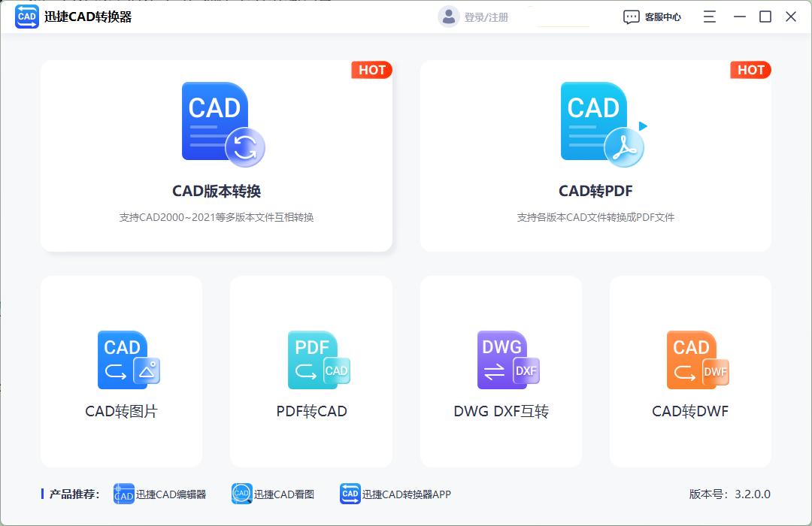Click the 迅捷CAD看图 product icon
812x526 pixels.
(x=242, y=494)
